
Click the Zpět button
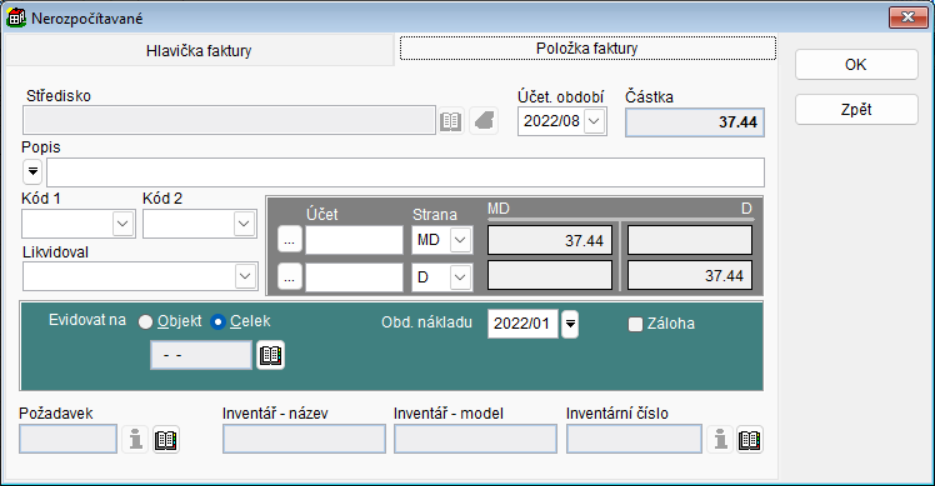tap(856, 110)
